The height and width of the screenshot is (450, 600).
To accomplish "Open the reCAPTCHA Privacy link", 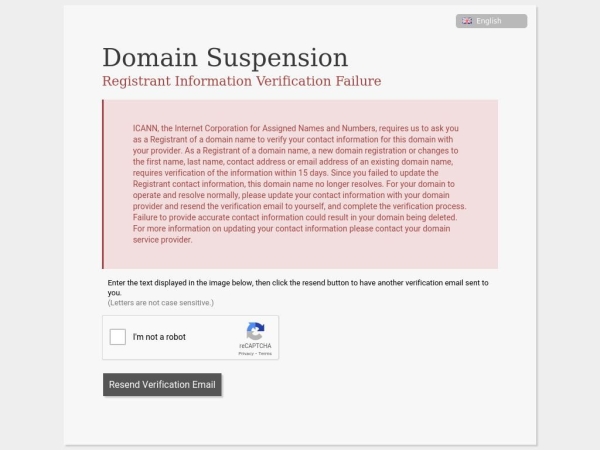I will 245,353.
